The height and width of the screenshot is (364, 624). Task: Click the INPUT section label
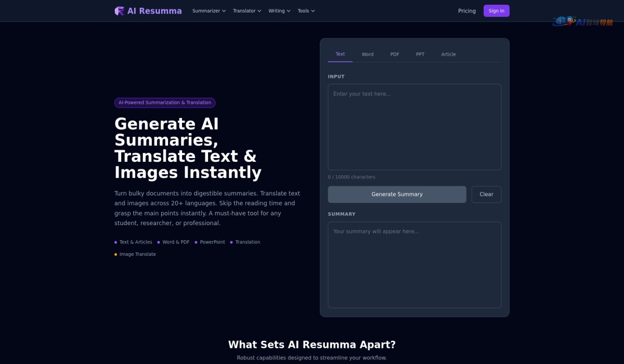pyautogui.click(x=336, y=76)
